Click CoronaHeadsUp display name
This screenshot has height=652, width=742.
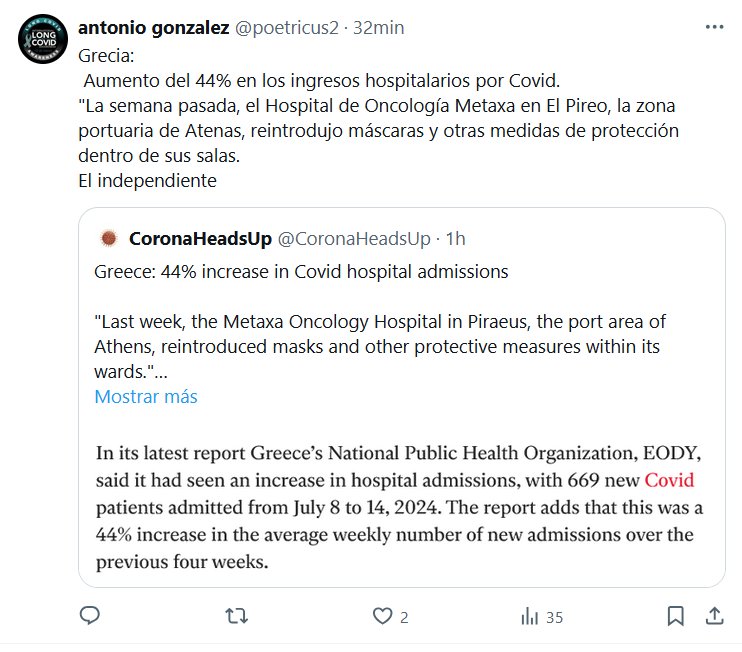click(x=199, y=238)
